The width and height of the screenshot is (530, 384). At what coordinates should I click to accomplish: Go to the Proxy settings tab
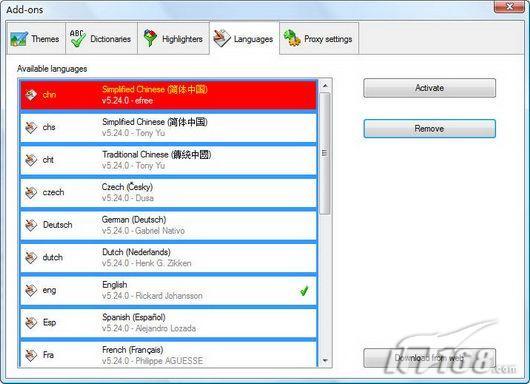[x=319, y=39]
